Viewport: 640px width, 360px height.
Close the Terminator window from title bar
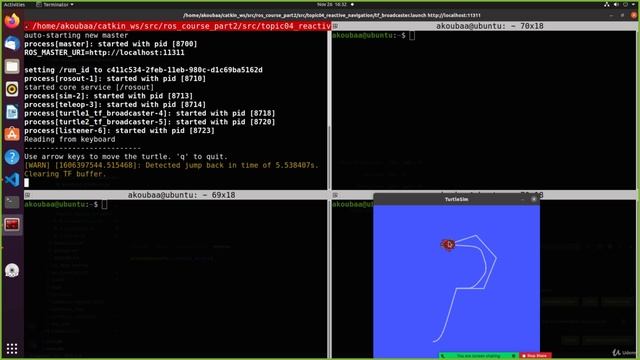[x=633, y=15]
